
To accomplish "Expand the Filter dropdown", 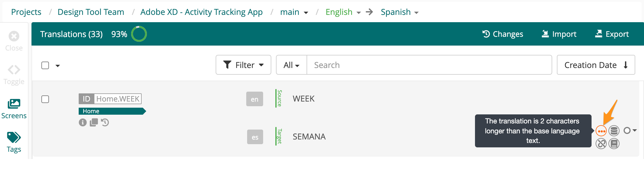I will click(243, 65).
